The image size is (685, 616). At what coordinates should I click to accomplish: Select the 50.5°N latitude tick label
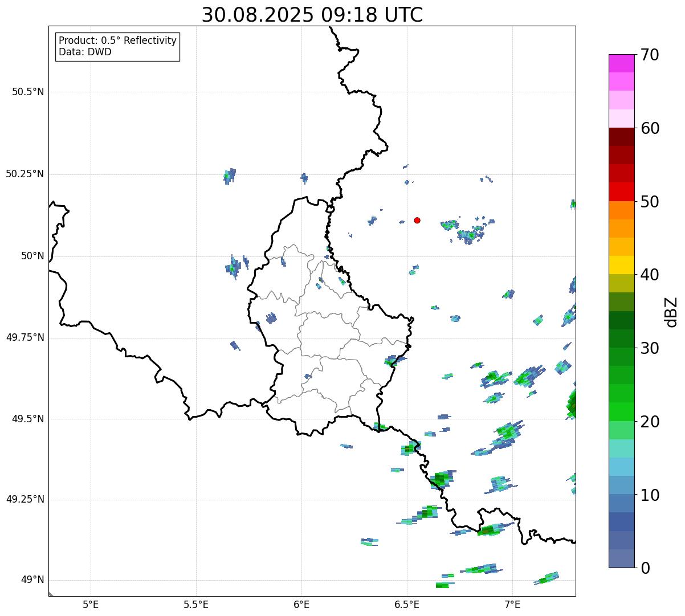point(28,92)
